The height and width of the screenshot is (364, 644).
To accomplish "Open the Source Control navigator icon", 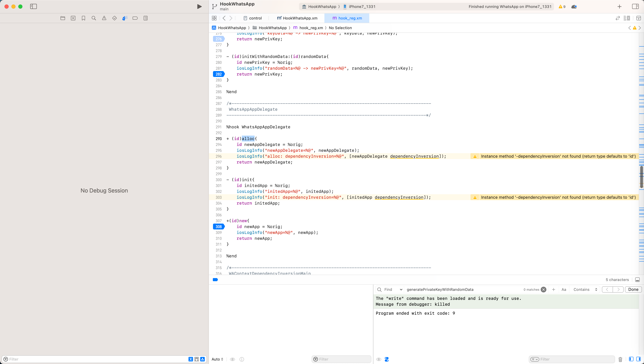I will [x=73, y=18].
